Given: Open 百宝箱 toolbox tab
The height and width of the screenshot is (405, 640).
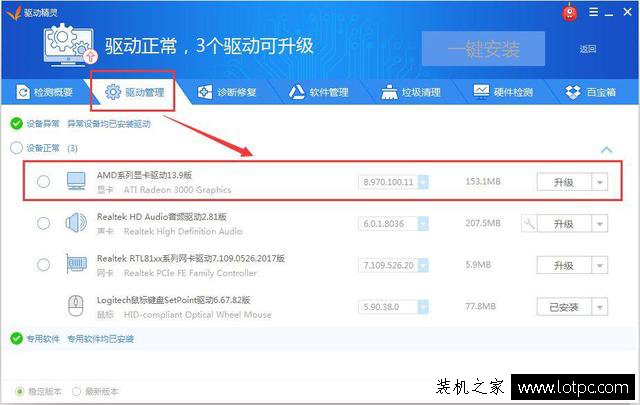Looking at the screenshot, I should [x=591, y=93].
